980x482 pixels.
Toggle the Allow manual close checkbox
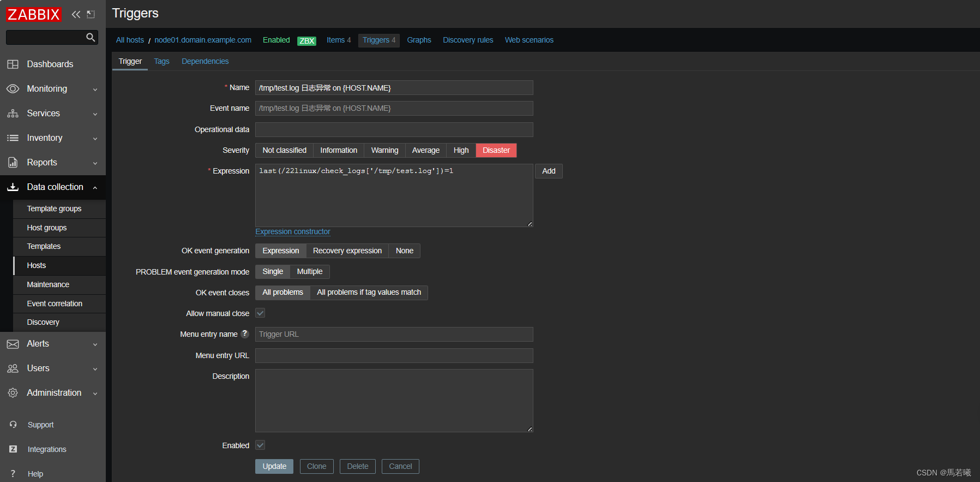tap(260, 313)
